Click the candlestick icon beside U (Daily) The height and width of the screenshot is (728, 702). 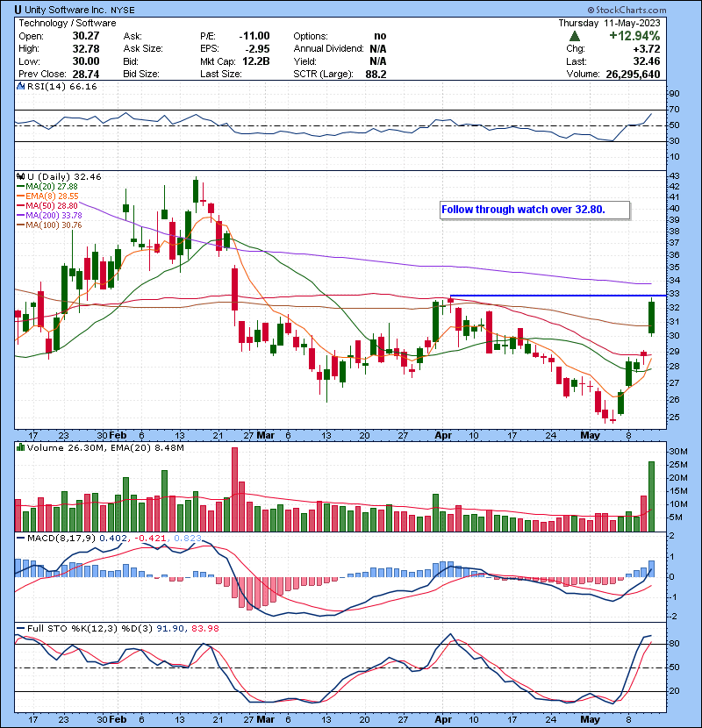(20, 176)
